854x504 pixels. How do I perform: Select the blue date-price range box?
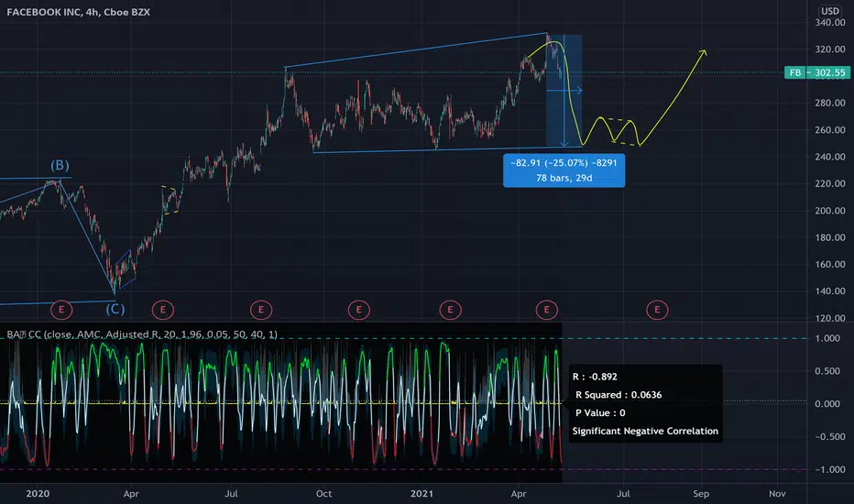tap(564, 91)
